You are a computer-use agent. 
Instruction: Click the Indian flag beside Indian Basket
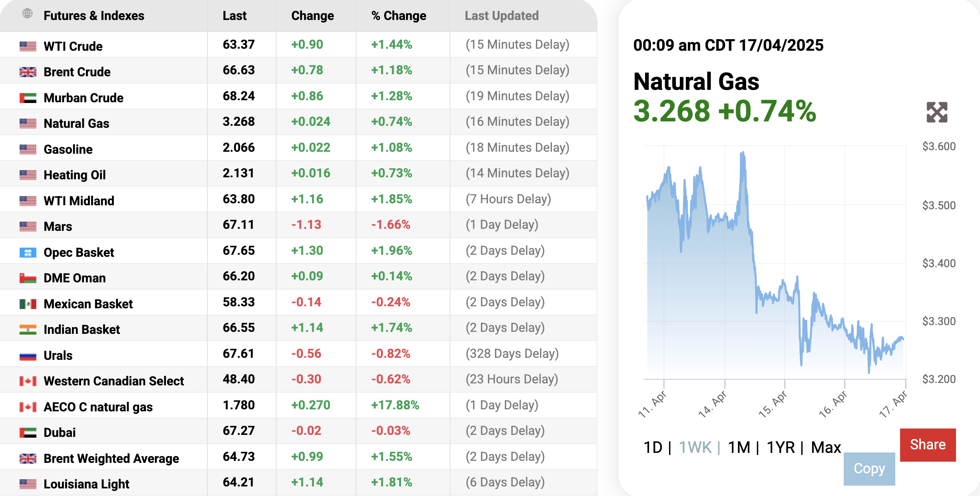point(28,329)
